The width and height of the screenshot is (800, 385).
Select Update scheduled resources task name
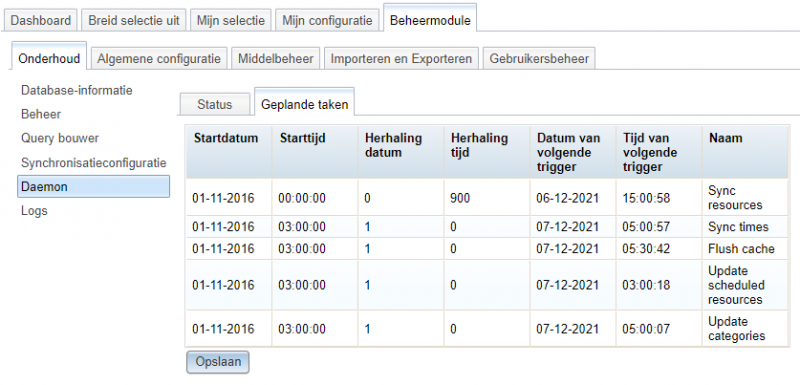point(736,285)
